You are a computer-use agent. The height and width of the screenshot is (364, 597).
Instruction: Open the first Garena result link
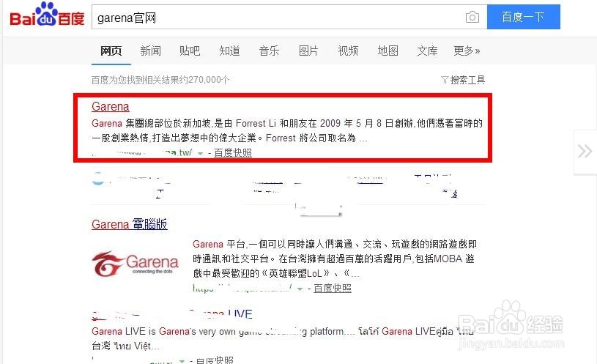(111, 106)
